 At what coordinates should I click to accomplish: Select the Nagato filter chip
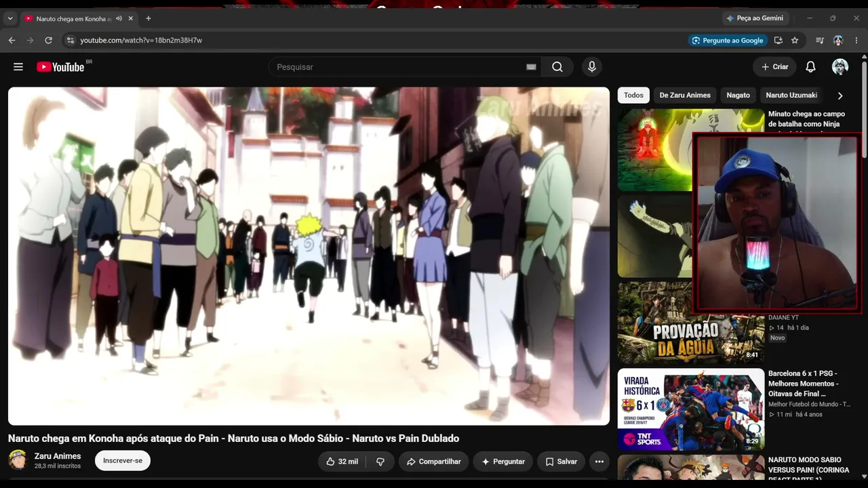click(738, 96)
